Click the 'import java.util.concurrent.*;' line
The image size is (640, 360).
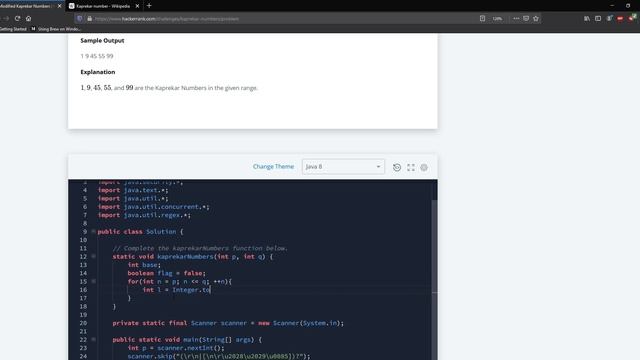(x=153, y=207)
